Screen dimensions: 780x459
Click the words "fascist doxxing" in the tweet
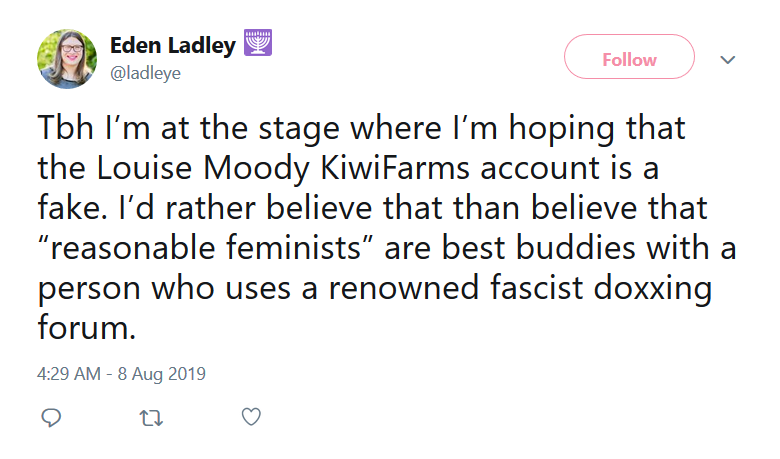[x=601, y=288]
